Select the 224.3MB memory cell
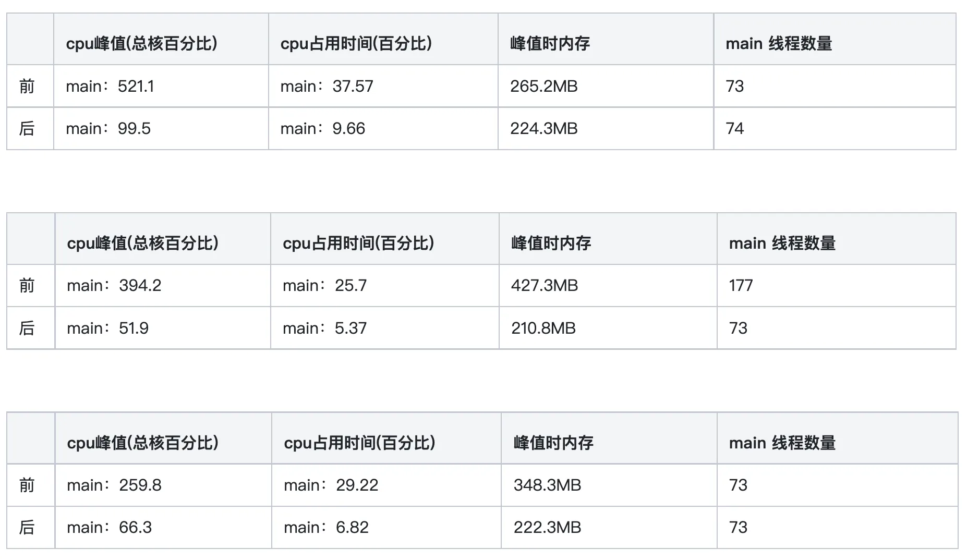Screen dimensions: 967x560 543,128
